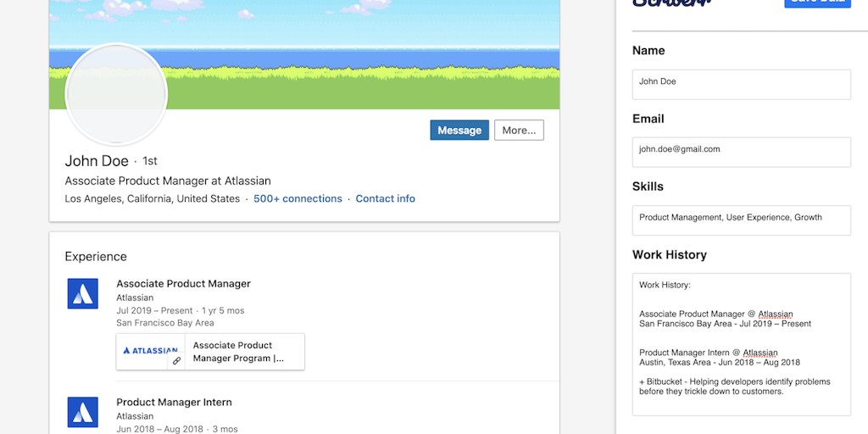Click the Email panel heading label
This screenshot has height=434, width=868.
(x=648, y=119)
